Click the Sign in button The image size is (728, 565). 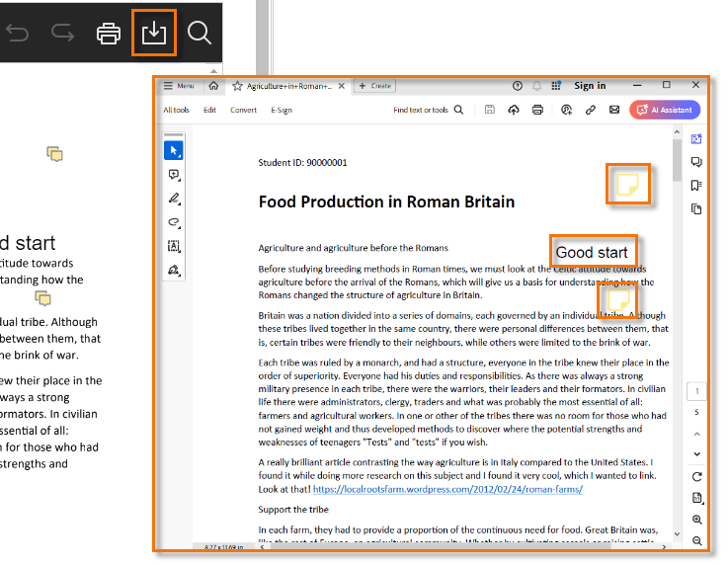(590, 86)
